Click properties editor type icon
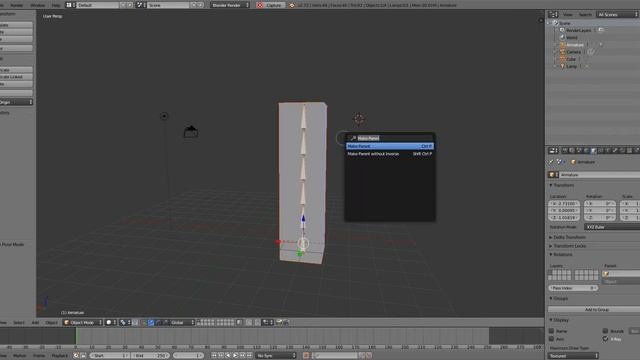This screenshot has height=360, width=640. click(553, 151)
